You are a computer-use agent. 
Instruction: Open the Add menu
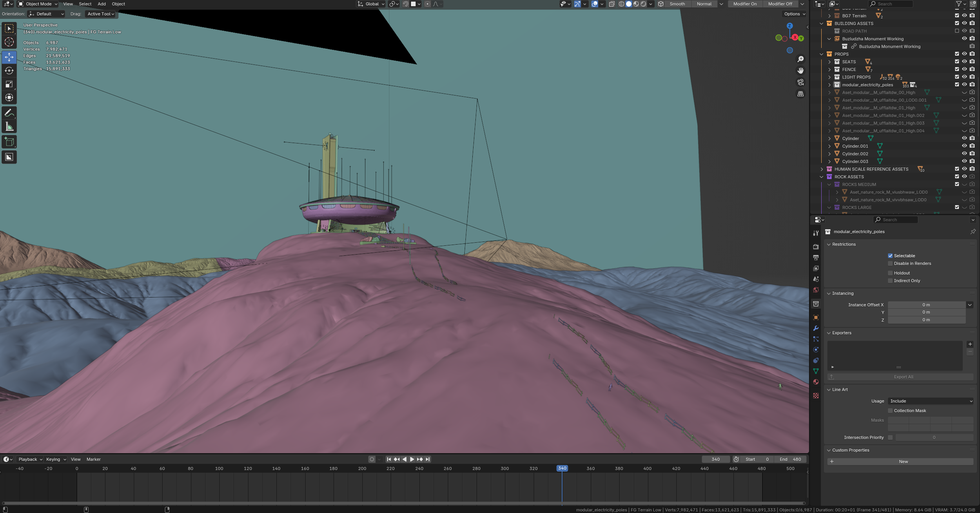click(x=102, y=4)
